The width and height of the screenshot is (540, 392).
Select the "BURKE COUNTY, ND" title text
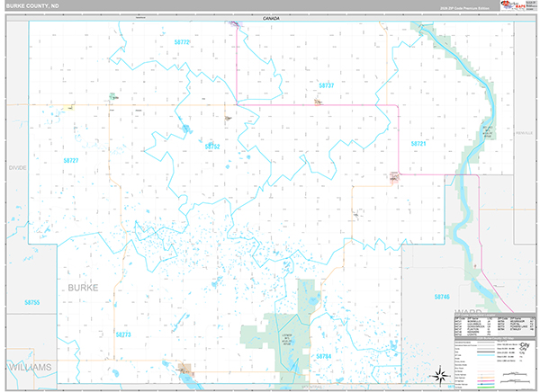tap(32, 6)
